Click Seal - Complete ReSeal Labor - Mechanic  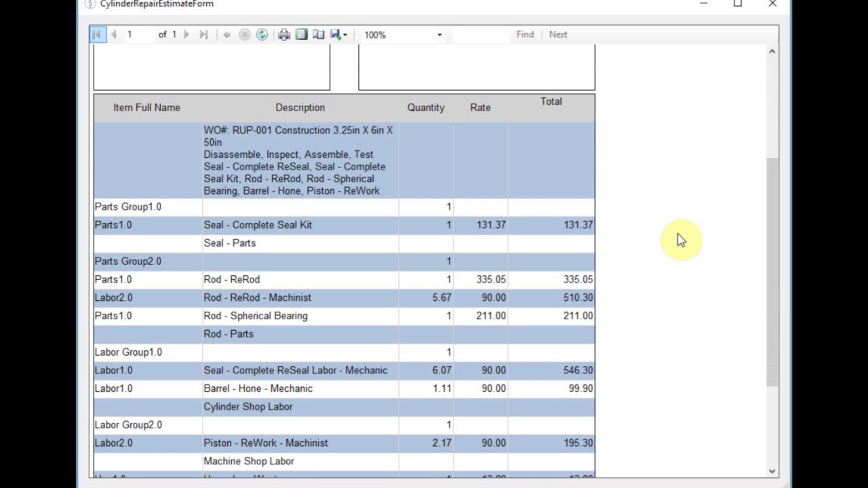pos(296,370)
